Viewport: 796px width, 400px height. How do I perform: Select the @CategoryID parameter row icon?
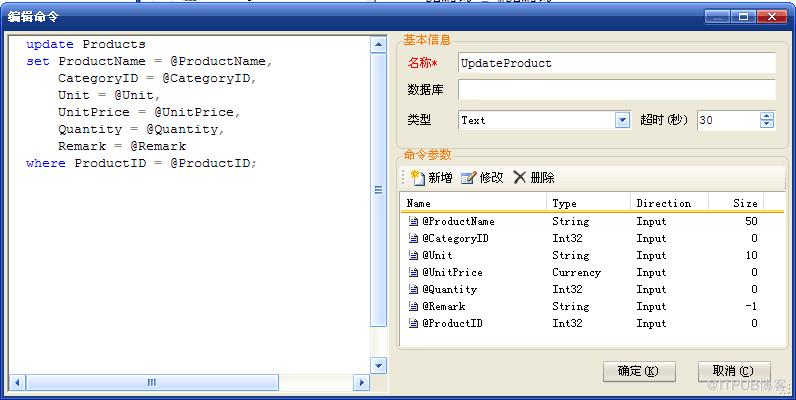413,239
